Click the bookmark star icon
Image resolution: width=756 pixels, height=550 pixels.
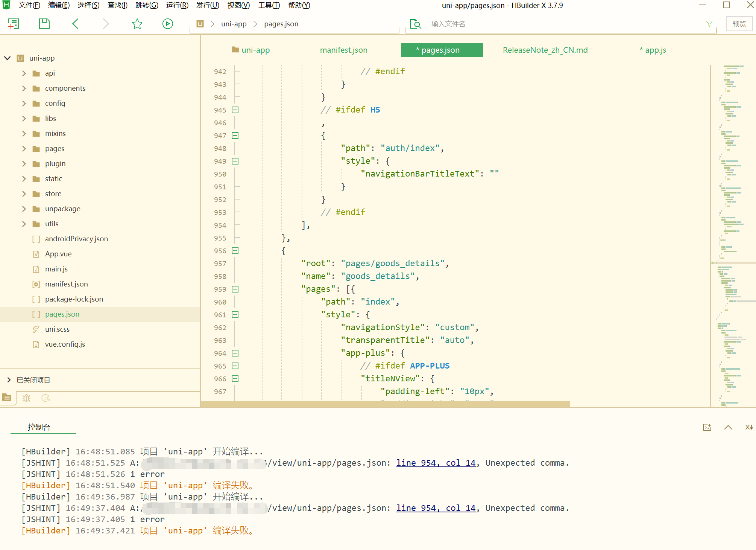(x=137, y=24)
